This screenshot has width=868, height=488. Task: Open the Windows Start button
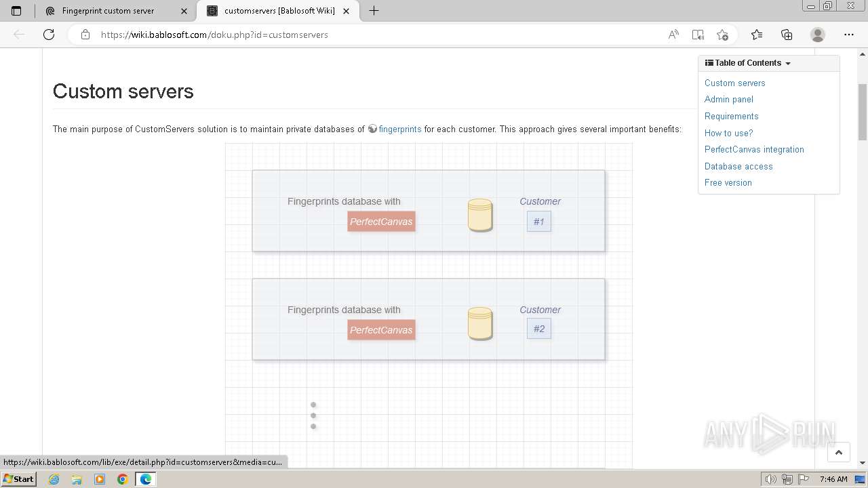(x=19, y=479)
